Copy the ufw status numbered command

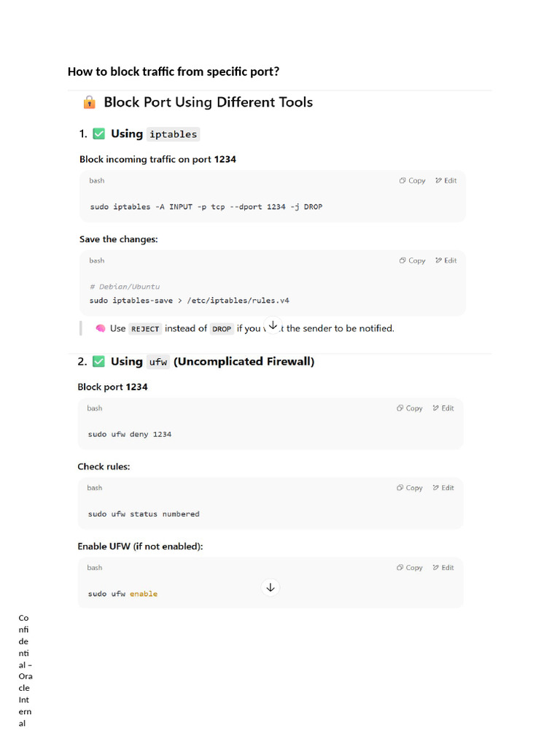pyautogui.click(x=410, y=488)
